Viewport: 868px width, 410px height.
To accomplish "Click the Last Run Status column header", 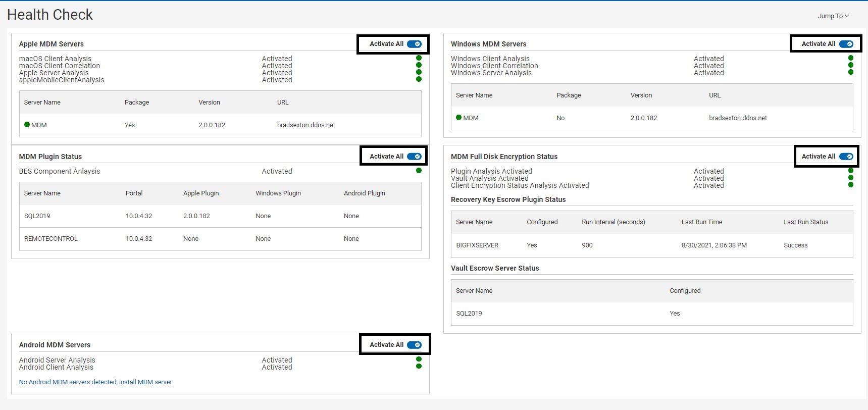I will 806,222.
